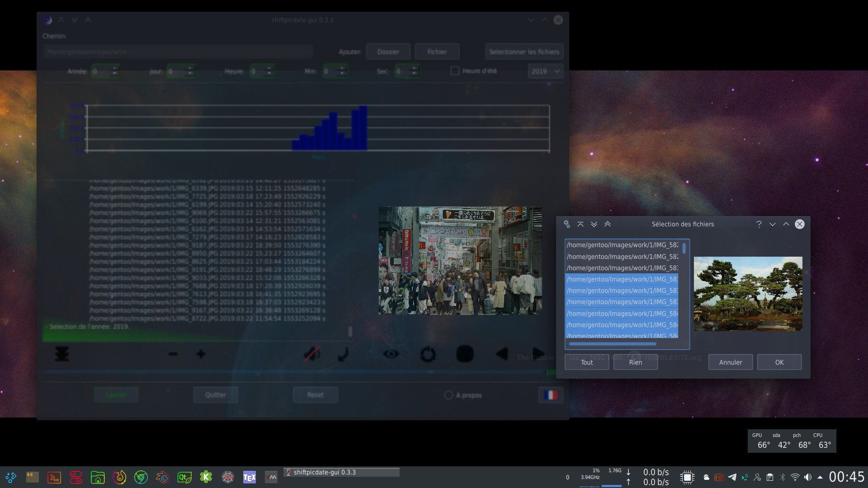The image size is (868, 488).
Task: Click the help question mark in dialog titlebar
Action: (x=759, y=224)
